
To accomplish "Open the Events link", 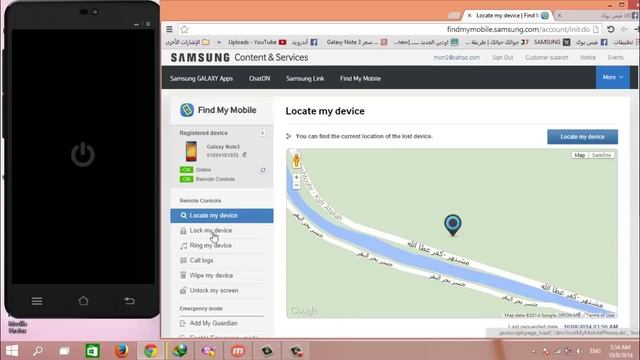I will 616,58.
